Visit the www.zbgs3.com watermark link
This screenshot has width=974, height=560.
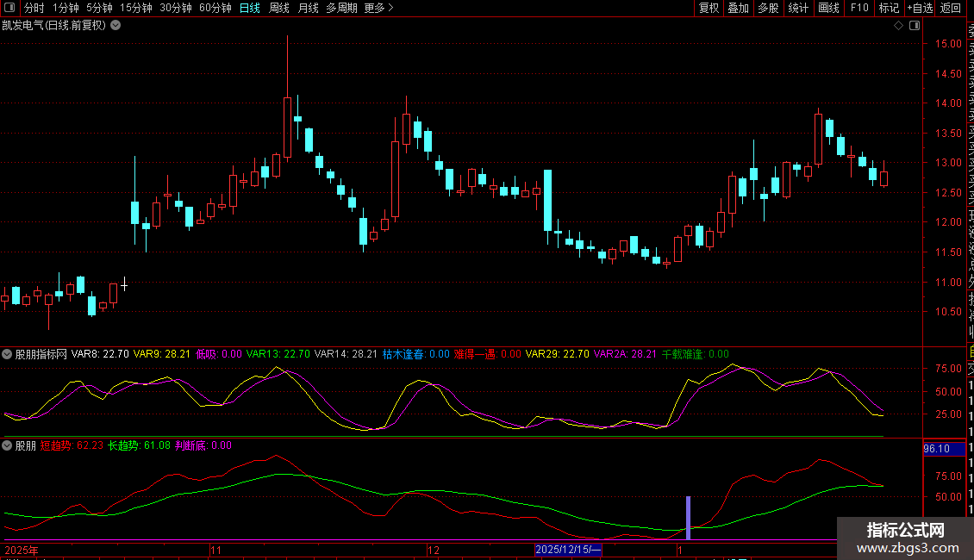click(904, 548)
